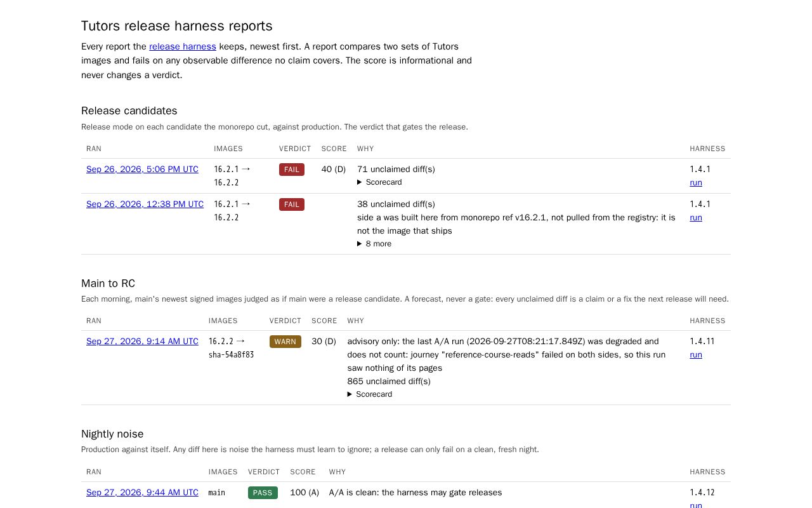812x508 pixels.
Task: Click the '30 (D)' score cell
Action: (324, 341)
